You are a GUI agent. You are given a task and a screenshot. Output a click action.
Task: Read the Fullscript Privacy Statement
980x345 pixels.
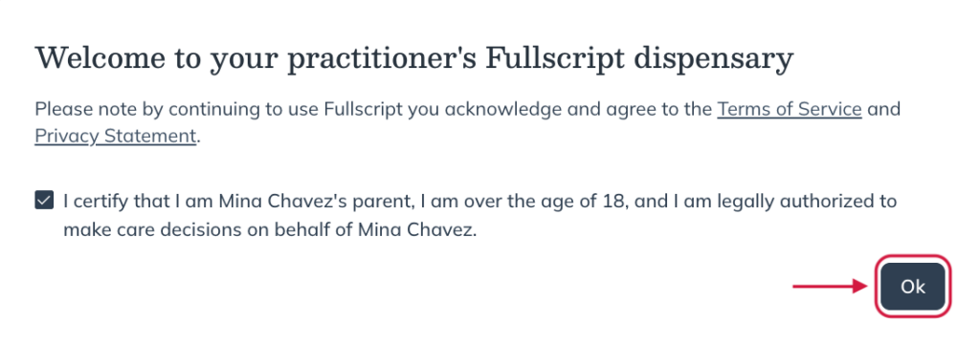pyautogui.click(x=116, y=136)
